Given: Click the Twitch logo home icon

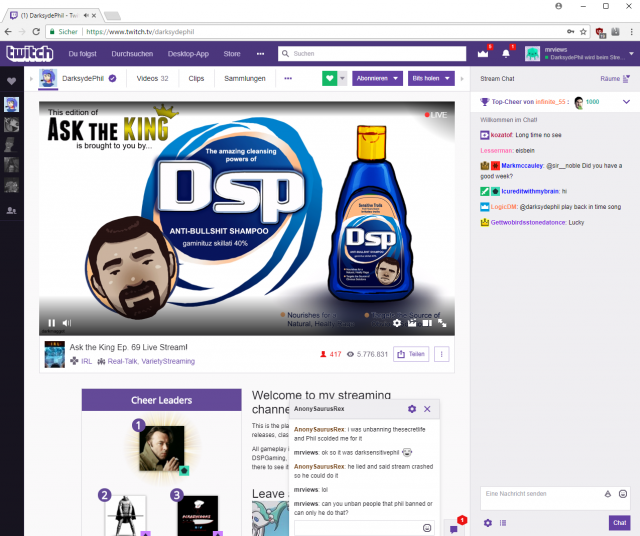Looking at the screenshot, I should click(x=29, y=53).
